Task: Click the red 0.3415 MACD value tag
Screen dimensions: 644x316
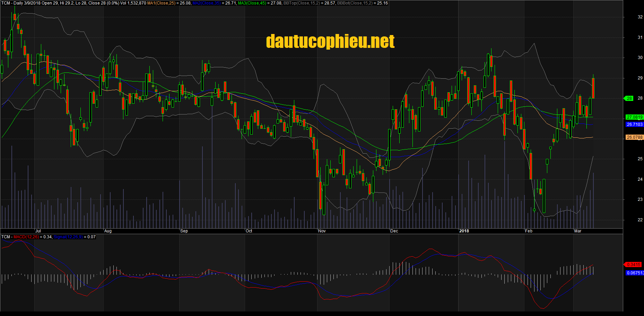Action: pos(633,265)
